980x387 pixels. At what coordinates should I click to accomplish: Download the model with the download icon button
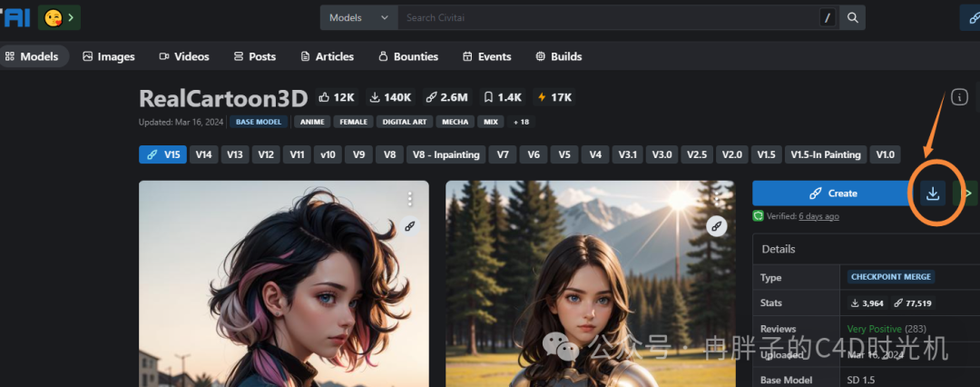pyautogui.click(x=933, y=193)
